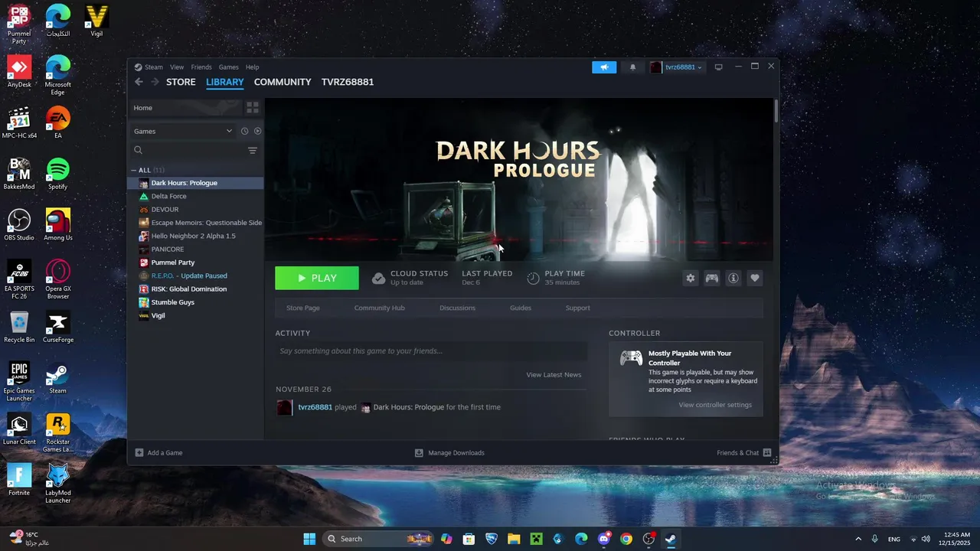Screen dimensions: 980x551
Task: Go forward with the right arrow
Action: point(155,82)
